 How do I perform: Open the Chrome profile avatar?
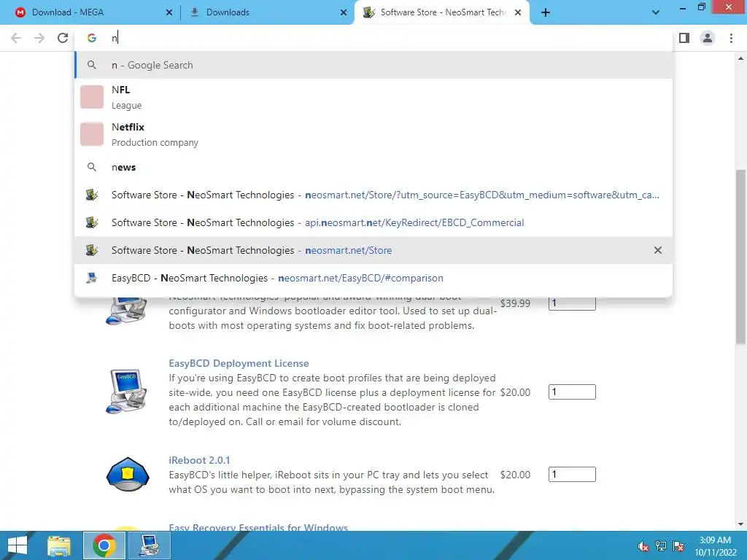tap(708, 38)
